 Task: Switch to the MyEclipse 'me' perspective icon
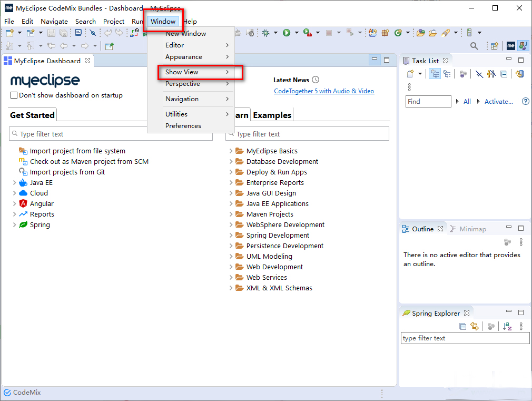[510, 46]
